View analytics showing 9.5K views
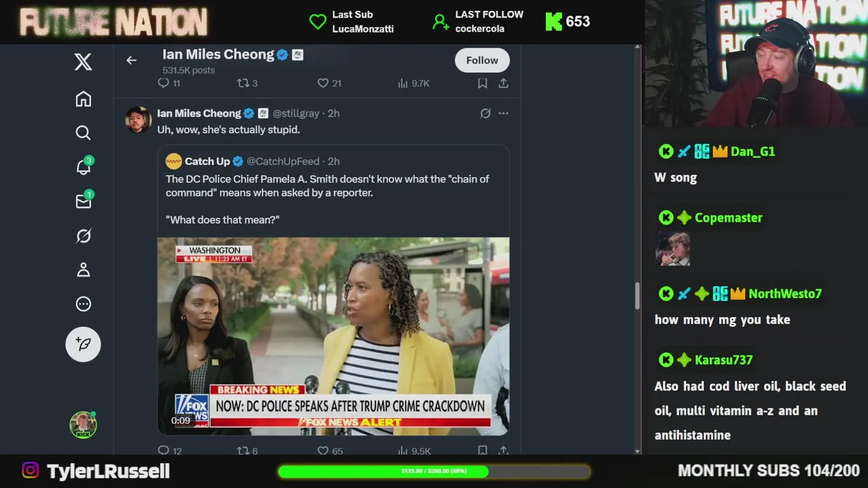This screenshot has height=488, width=868. pyautogui.click(x=414, y=451)
